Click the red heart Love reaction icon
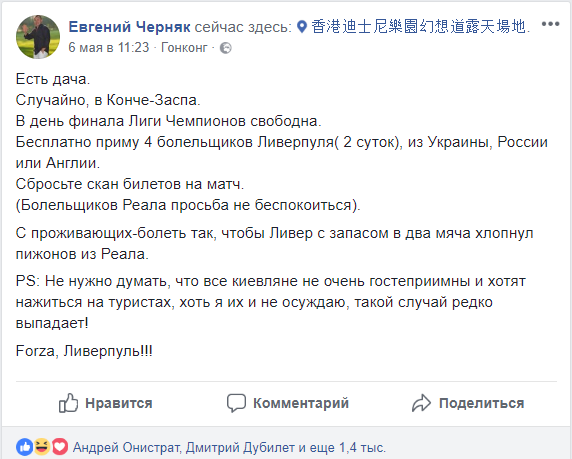The height and width of the screenshot is (459, 572). pos(60,447)
